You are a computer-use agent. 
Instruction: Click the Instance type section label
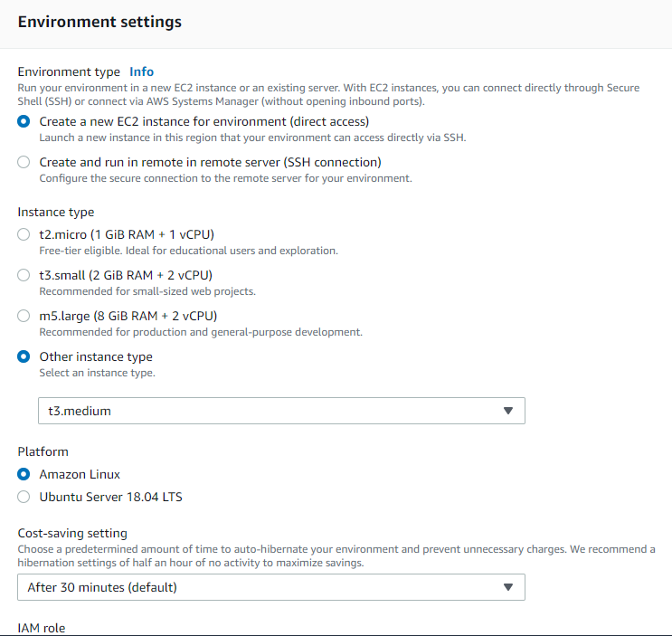[56, 212]
